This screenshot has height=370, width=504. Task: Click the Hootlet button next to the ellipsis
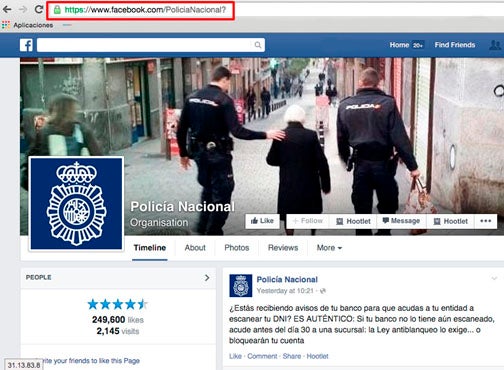click(x=450, y=221)
